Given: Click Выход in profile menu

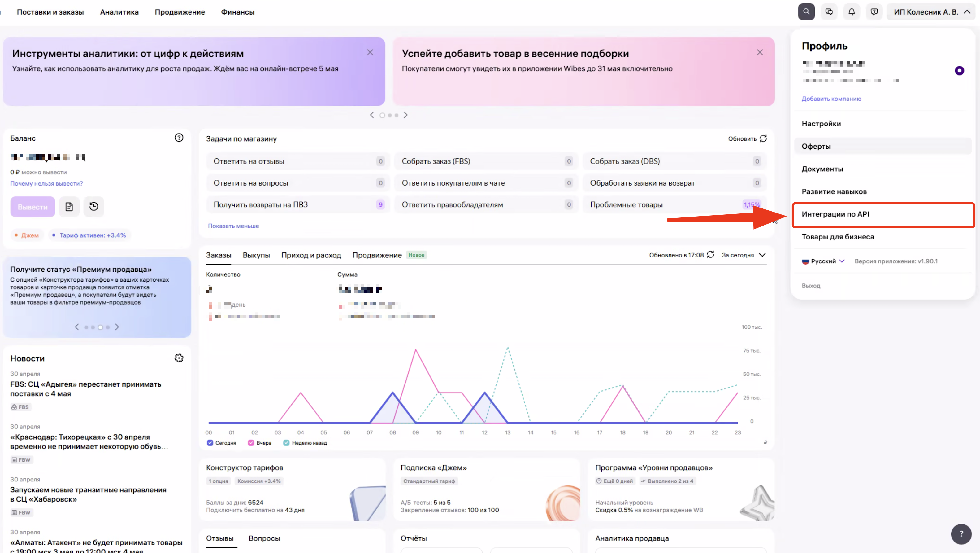Looking at the screenshot, I should pos(811,286).
